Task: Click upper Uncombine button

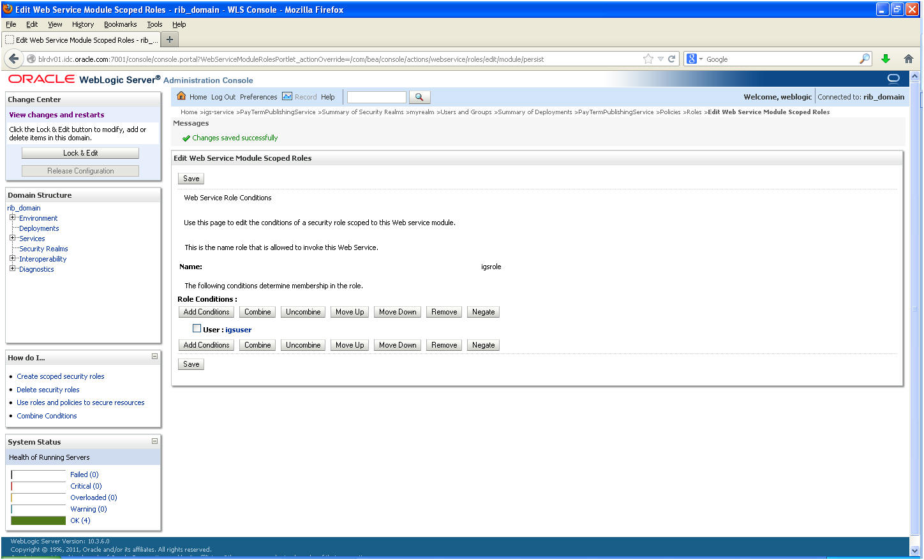Action: tap(303, 312)
